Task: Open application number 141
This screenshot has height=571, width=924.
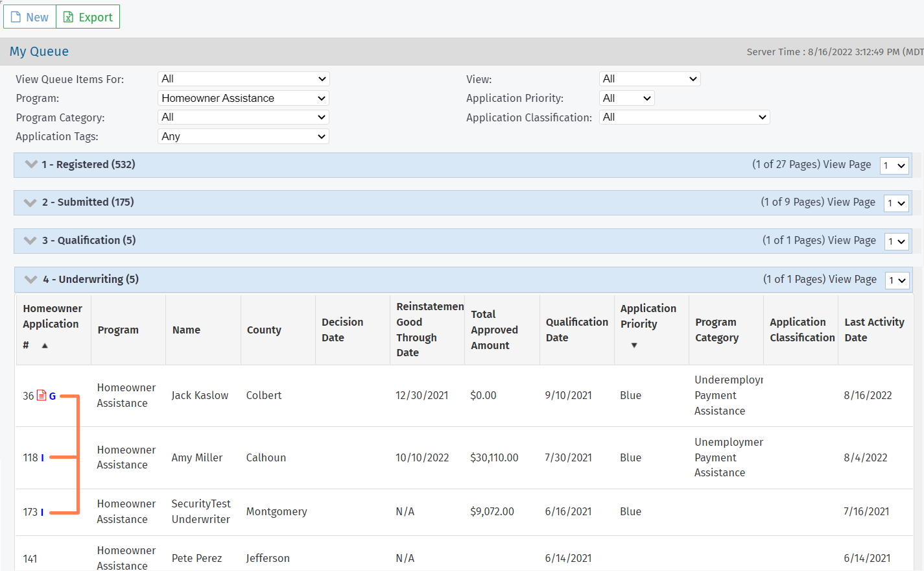Action: 30,559
